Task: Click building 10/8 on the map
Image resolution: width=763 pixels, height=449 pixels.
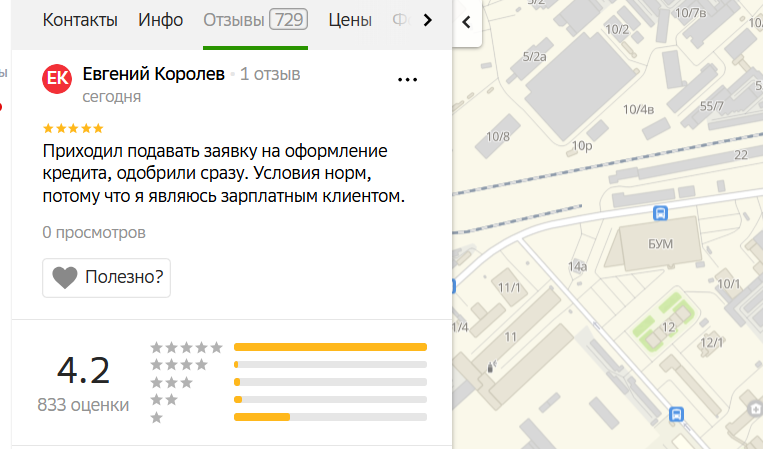Action: [x=498, y=137]
